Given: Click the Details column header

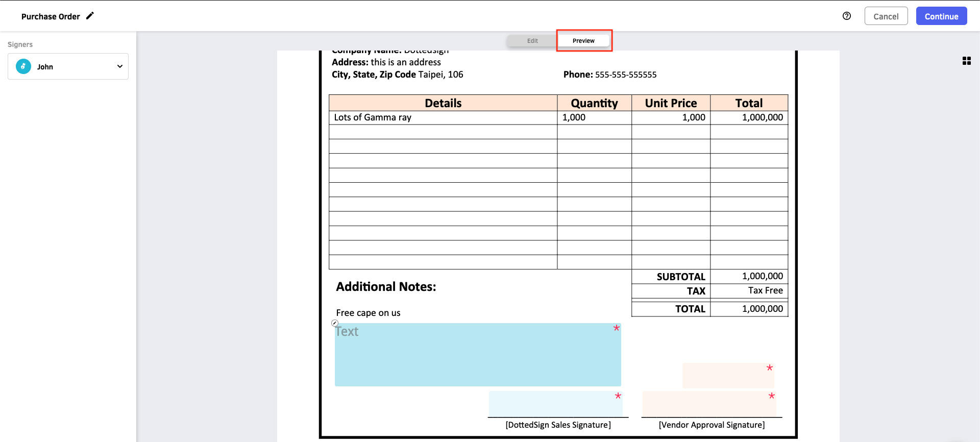Looking at the screenshot, I should pos(443,103).
